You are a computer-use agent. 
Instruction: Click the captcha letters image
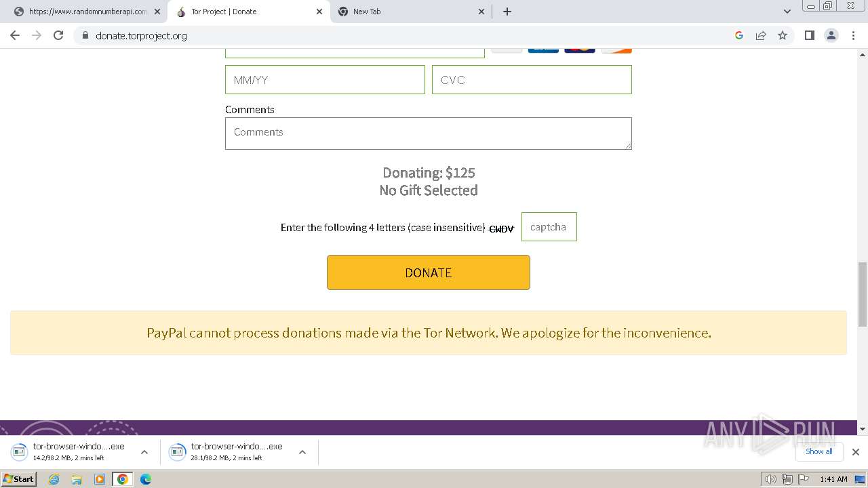[x=501, y=228]
